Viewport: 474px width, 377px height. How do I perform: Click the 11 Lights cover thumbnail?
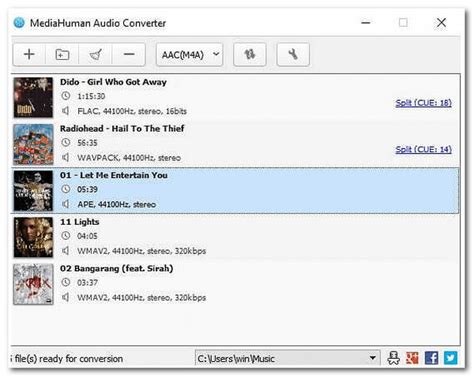point(33,237)
